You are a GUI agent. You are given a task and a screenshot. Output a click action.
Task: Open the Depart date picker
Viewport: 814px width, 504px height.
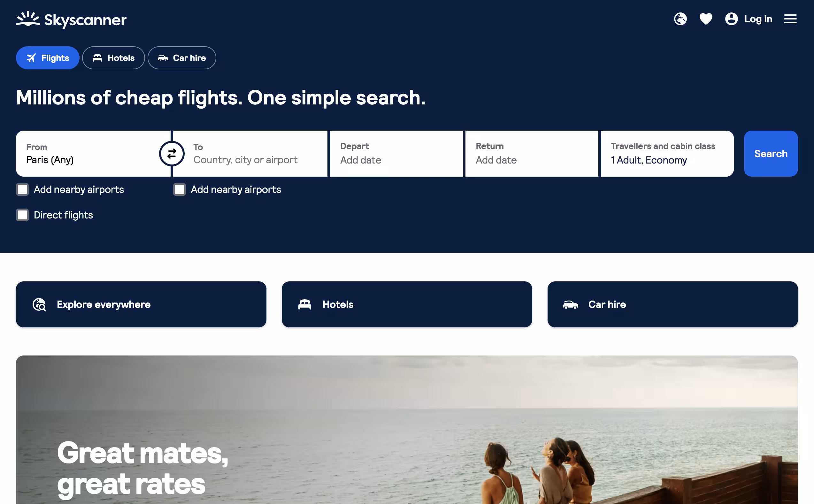(x=396, y=154)
